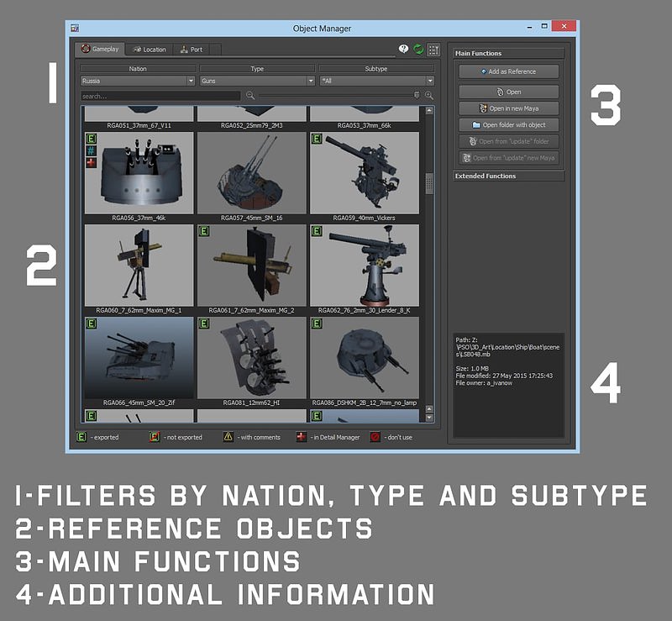Close the Object Manager window
The image size is (672, 621).
click(564, 26)
